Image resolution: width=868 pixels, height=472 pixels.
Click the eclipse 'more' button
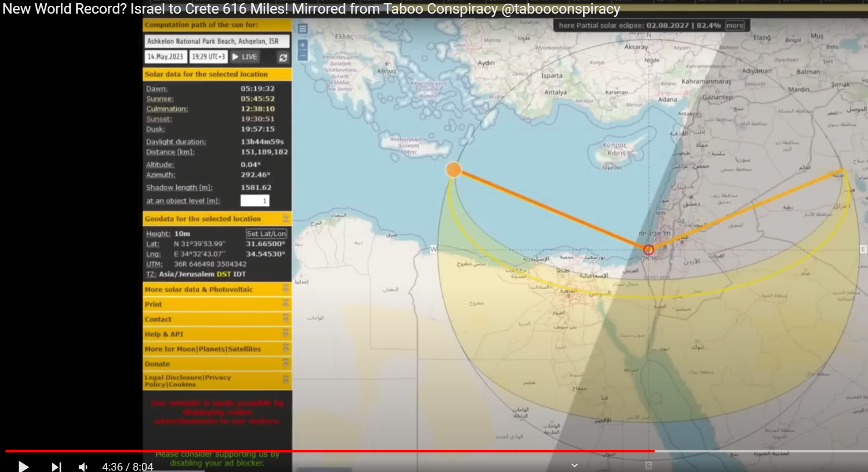point(734,25)
